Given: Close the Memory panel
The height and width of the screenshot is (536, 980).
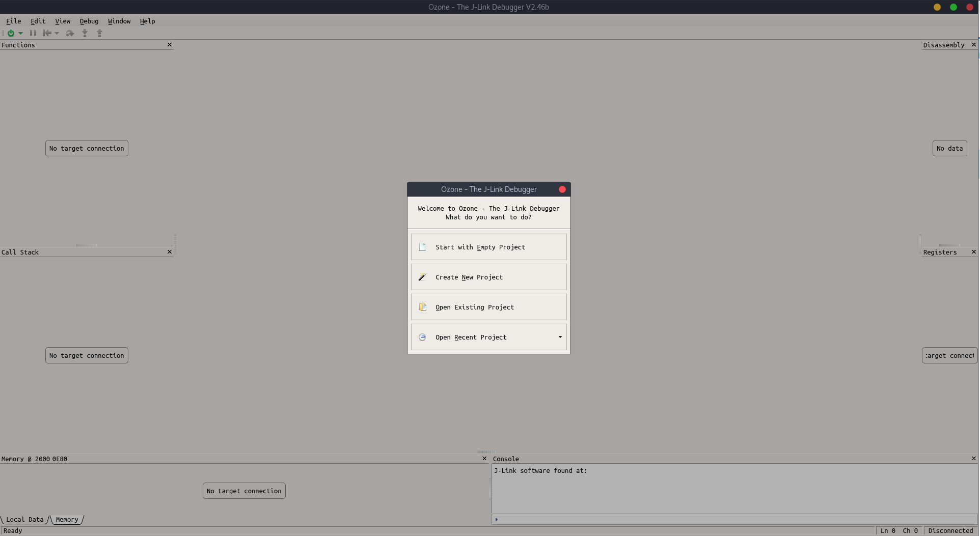Looking at the screenshot, I should pos(484,459).
